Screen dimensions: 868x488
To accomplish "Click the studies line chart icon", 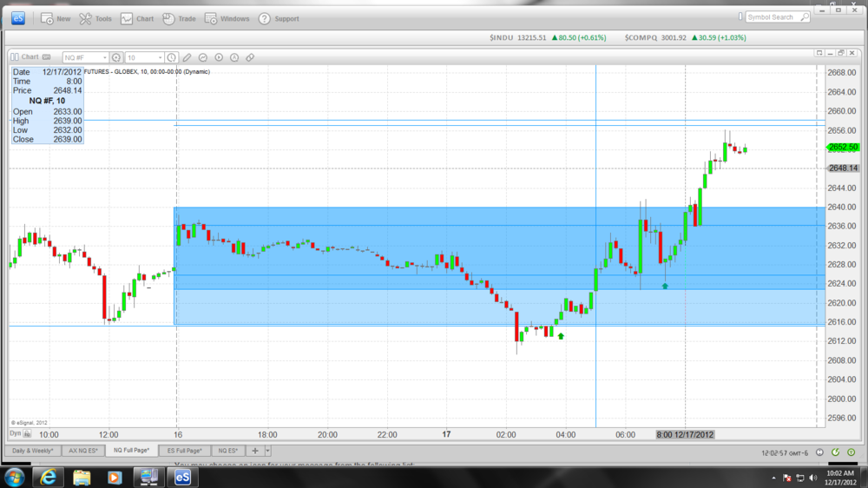I will (x=203, y=57).
